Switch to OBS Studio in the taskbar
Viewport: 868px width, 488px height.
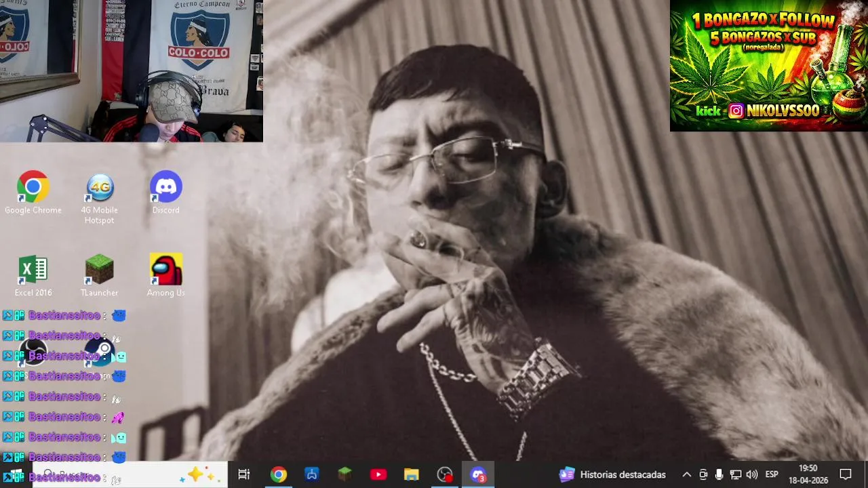click(x=445, y=474)
